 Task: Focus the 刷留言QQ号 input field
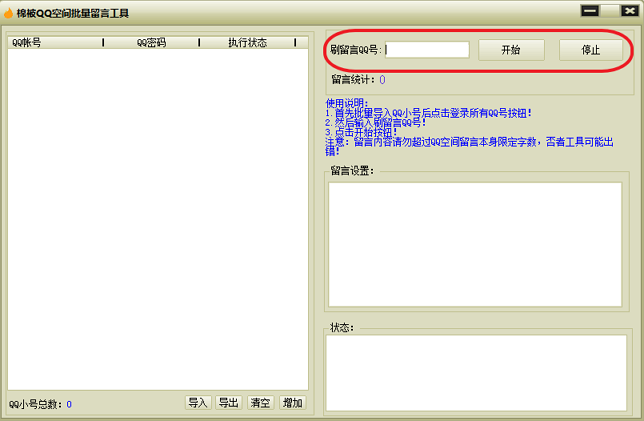[x=427, y=50]
